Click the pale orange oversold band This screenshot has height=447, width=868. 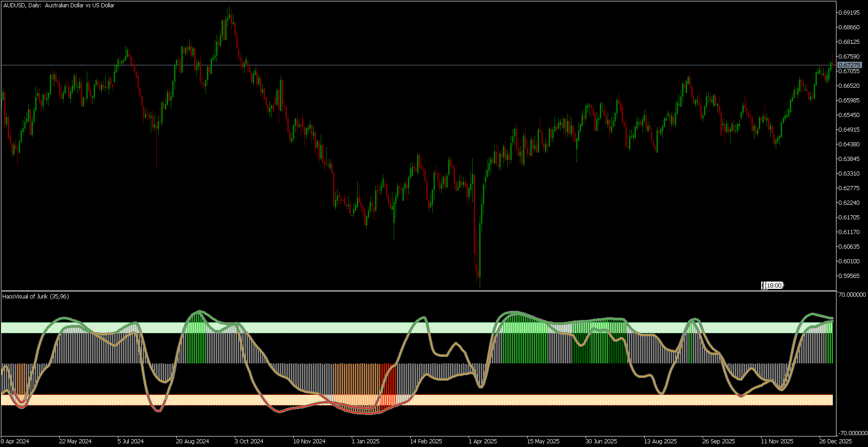[417, 400]
